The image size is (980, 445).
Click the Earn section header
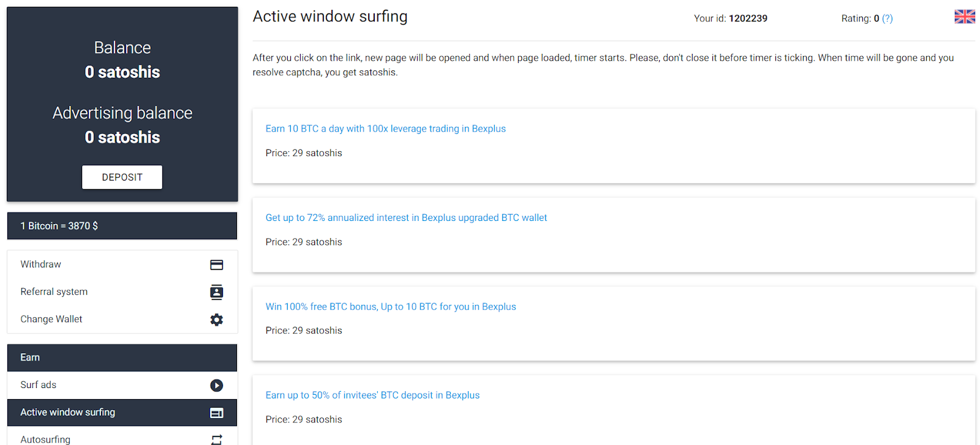click(122, 357)
